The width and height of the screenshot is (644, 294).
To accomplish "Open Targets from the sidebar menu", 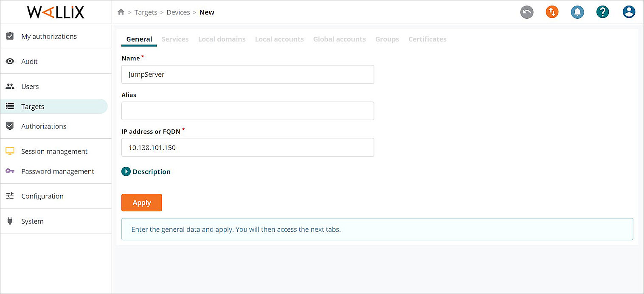I will tap(34, 106).
